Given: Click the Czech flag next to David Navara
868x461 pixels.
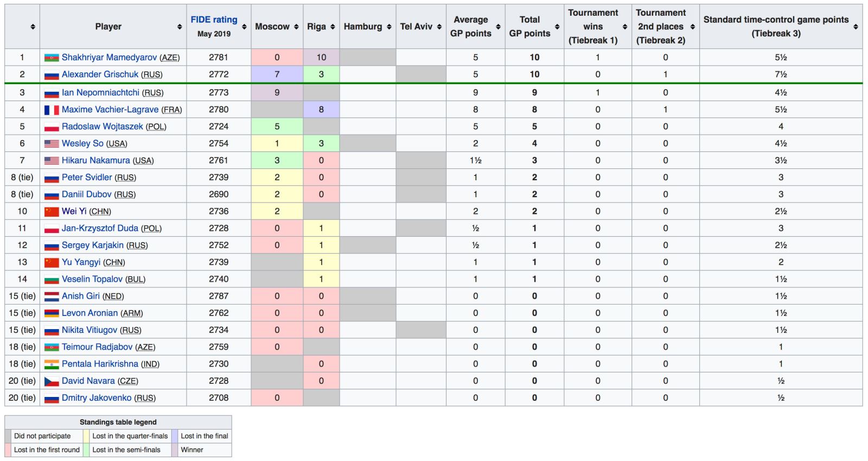Looking at the screenshot, I should (52, 381).
